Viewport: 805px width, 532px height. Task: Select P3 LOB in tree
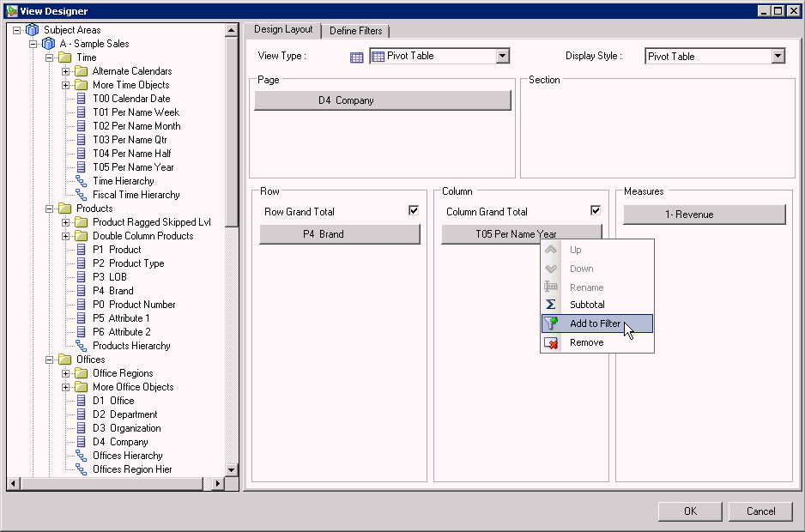109,277
